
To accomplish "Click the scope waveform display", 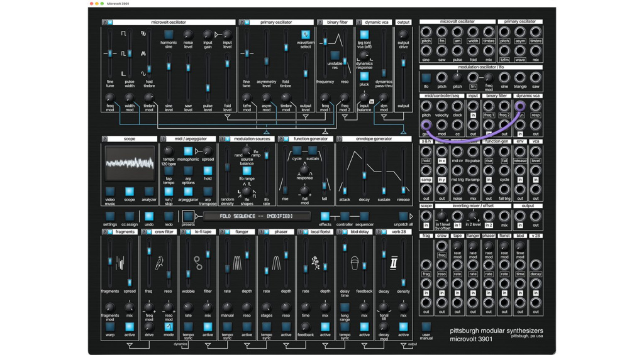I will tap(130, 163).
